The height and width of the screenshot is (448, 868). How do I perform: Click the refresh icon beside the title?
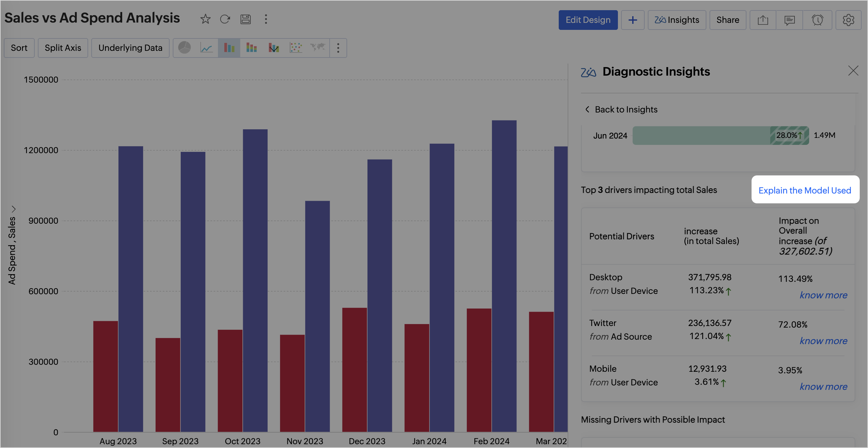click(225, 19)
